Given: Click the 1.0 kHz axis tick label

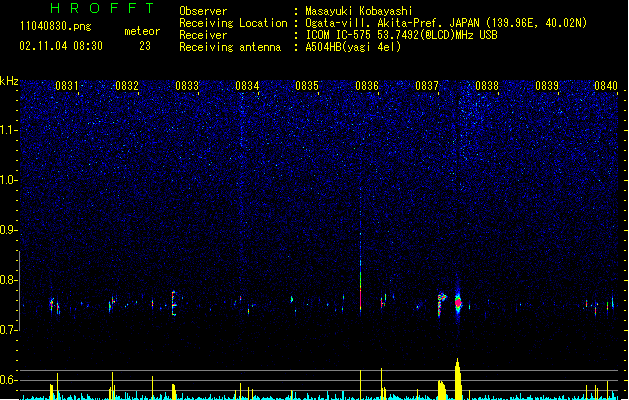Looking at the screenshot, I should (8, 180).
